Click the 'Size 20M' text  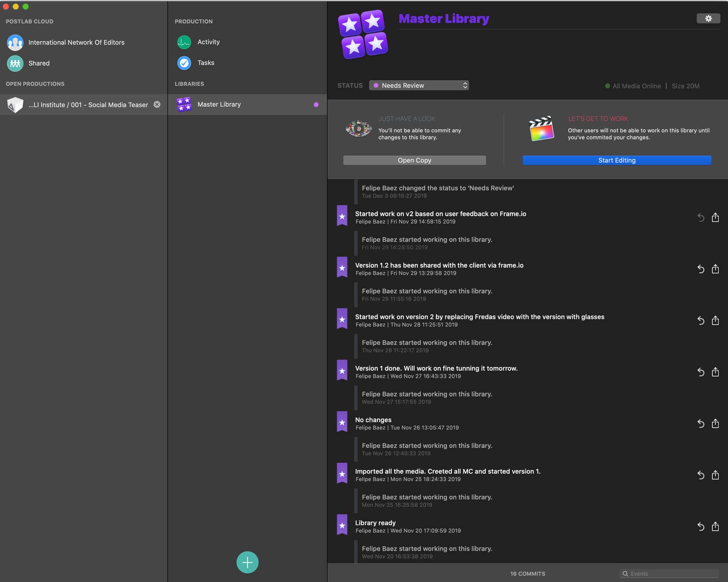point(686,86)
